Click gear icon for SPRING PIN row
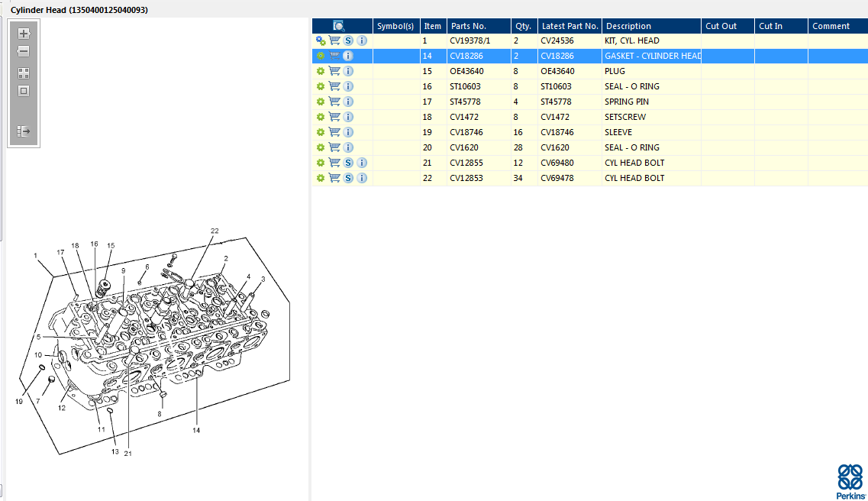 (321, 102)
